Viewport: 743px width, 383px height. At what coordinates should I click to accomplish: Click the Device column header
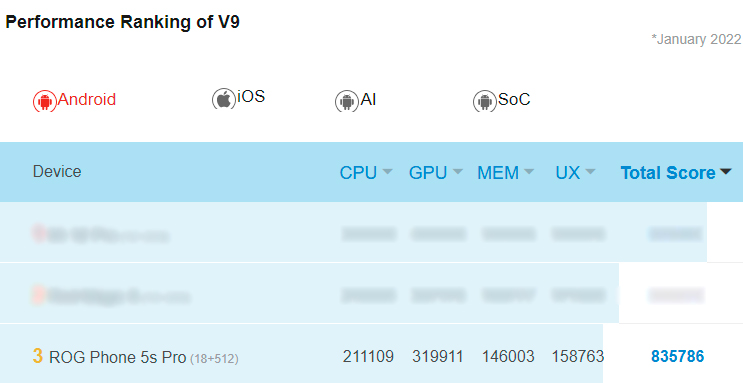point(57,172)
